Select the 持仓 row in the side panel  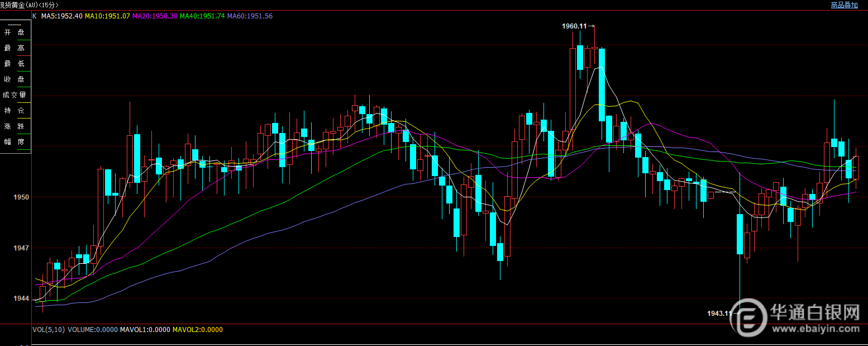pyautogui.click(x=15, y=111)
